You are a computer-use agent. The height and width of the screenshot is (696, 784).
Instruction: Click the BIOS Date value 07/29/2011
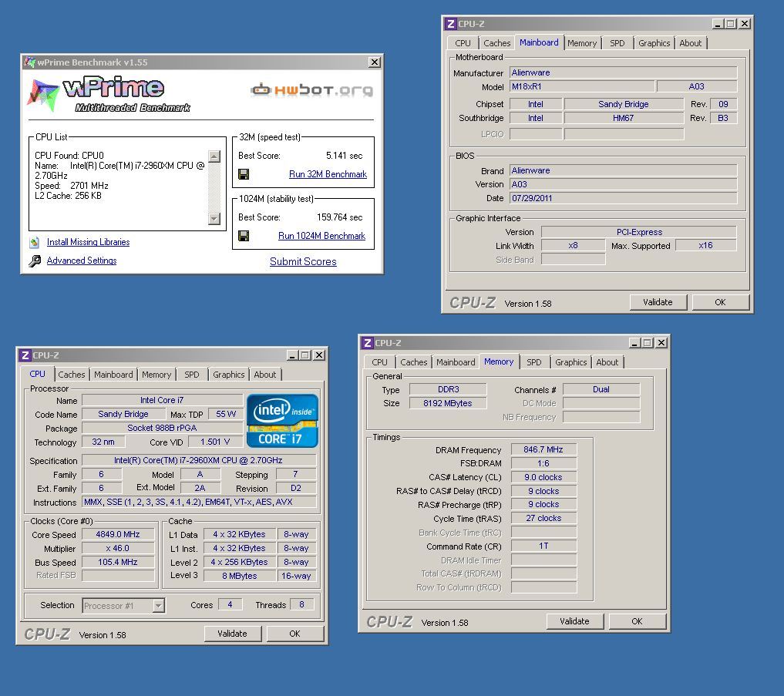point(623,198)
